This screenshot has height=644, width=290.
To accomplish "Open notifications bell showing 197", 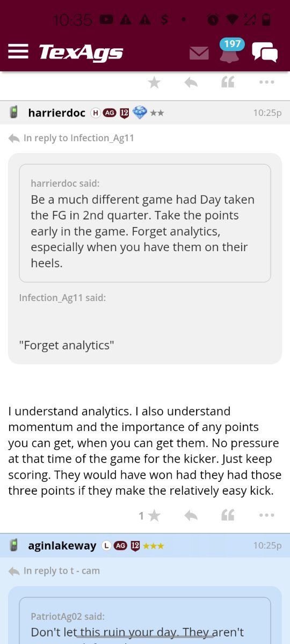I will point(230,51).
